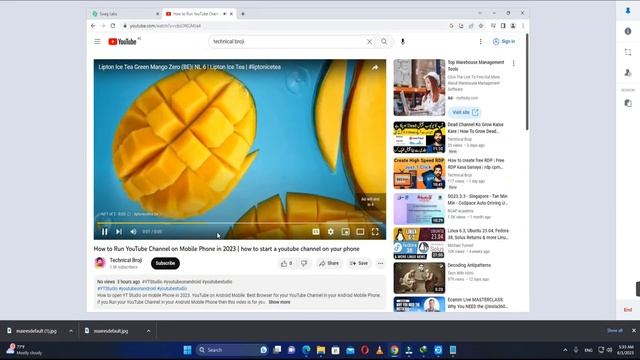Open the Dead Channel Ko Grow Kaise video
640x360 pixels.
coord(419,137)
